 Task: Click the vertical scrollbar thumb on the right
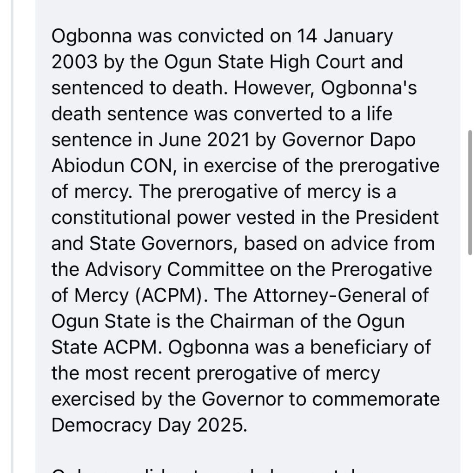click(x=470, y=192)
